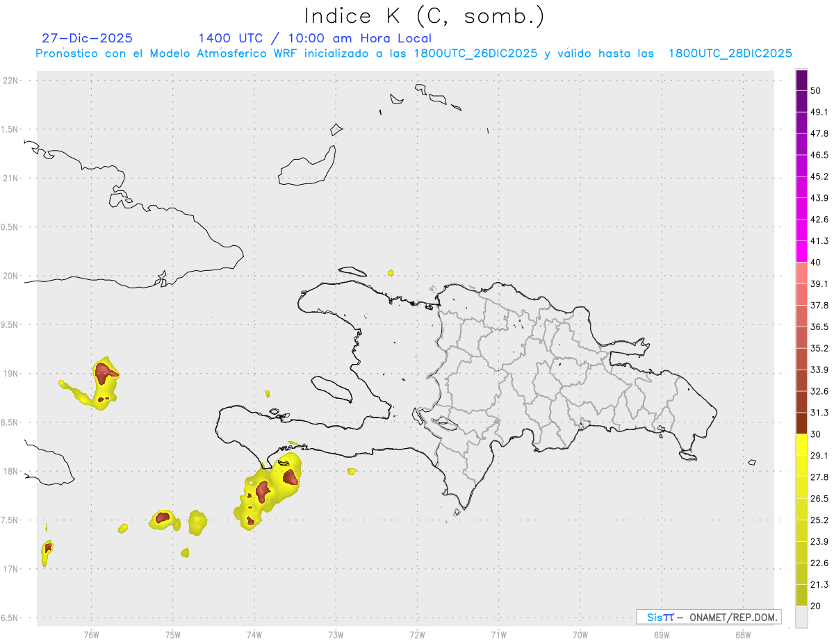The height and width of the screenshot is (644, 834).
Task: Click the colorbar label "41.3"
Action: pyautogui.click(x=819, y=241)
